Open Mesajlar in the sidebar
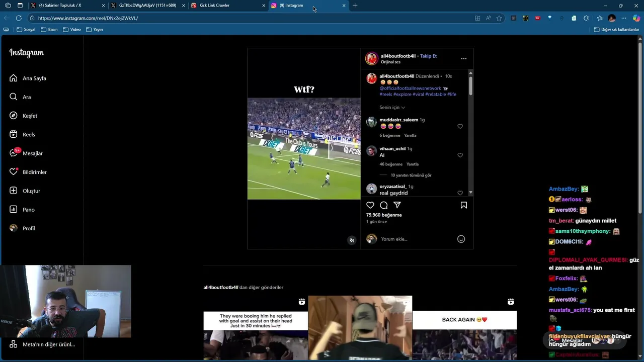The height and width of the screenshot is (362, 644). 26,153
